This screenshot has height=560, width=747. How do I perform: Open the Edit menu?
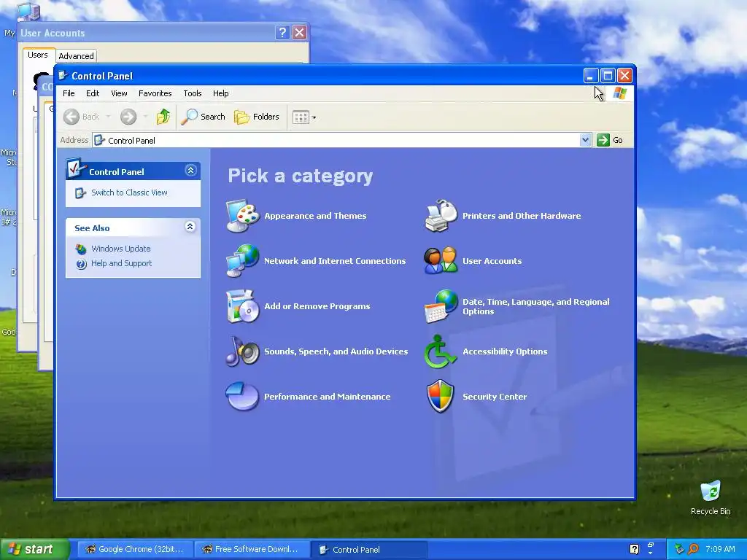coord(93,93)
